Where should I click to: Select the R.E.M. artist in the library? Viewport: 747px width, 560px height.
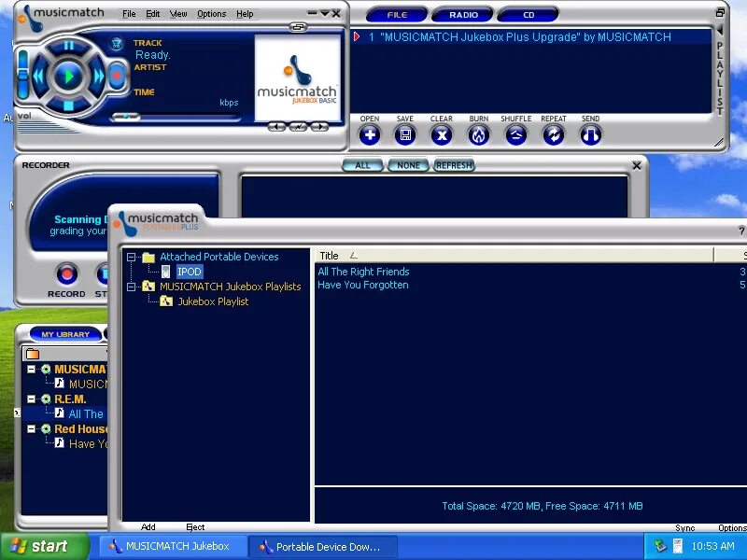pyautogui.click(x=70, y=399)
